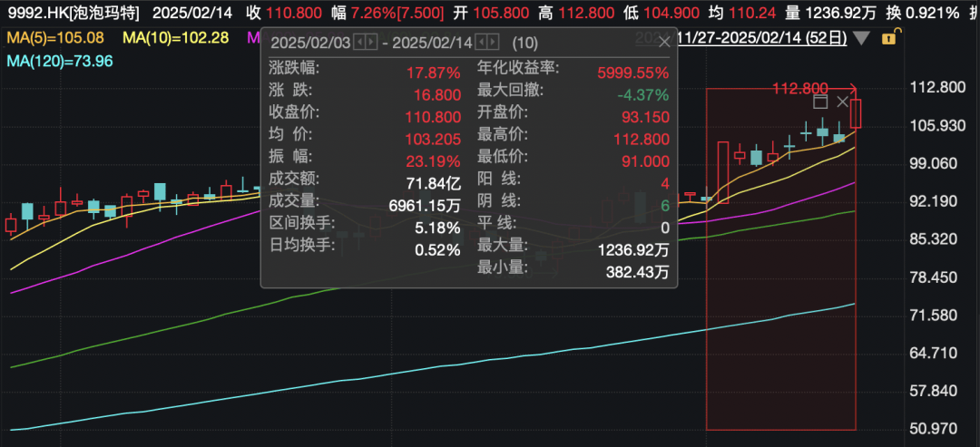The image size is (980, 447).
Task: Click the tall red candle inside selection
Action: (x=722, y=171)
